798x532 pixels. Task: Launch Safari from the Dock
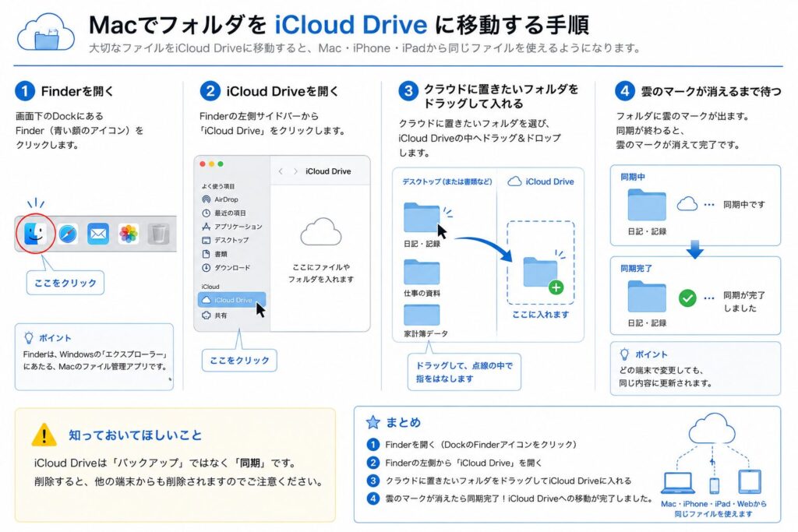pos(67,234)
